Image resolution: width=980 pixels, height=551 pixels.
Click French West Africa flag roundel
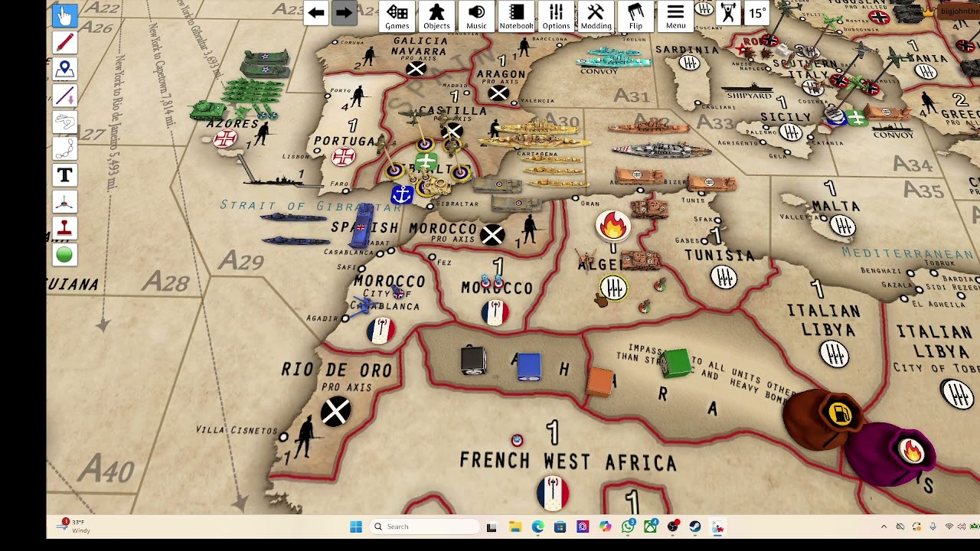point(553,493)
